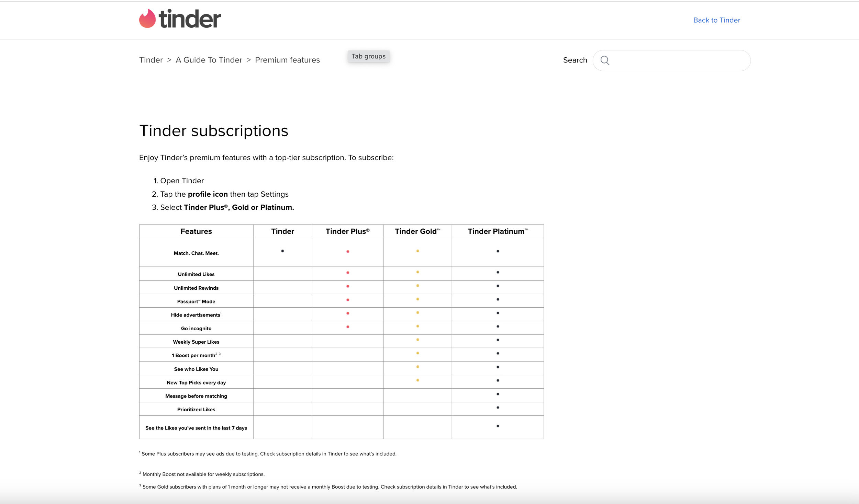859x504 pixels.
Task: Click New Top Picks every day label
Action: pyautogui.click(x=196, y=382)
